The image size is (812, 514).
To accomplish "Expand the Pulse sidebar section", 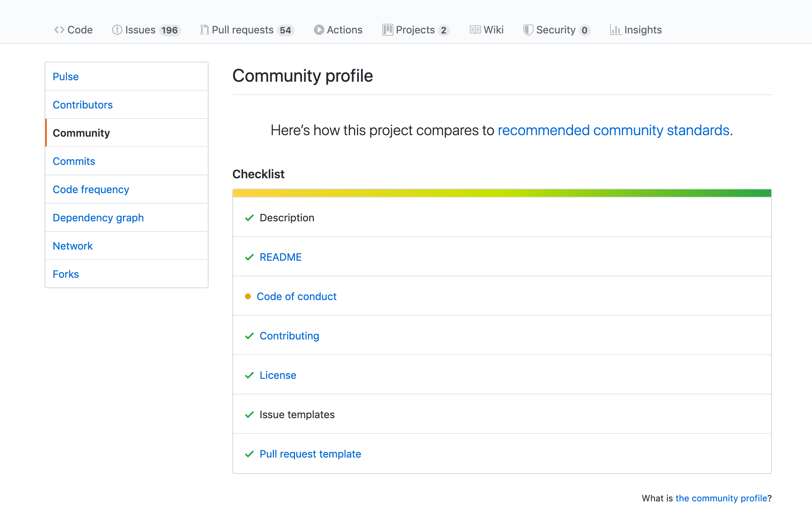I will click(66, 76).
